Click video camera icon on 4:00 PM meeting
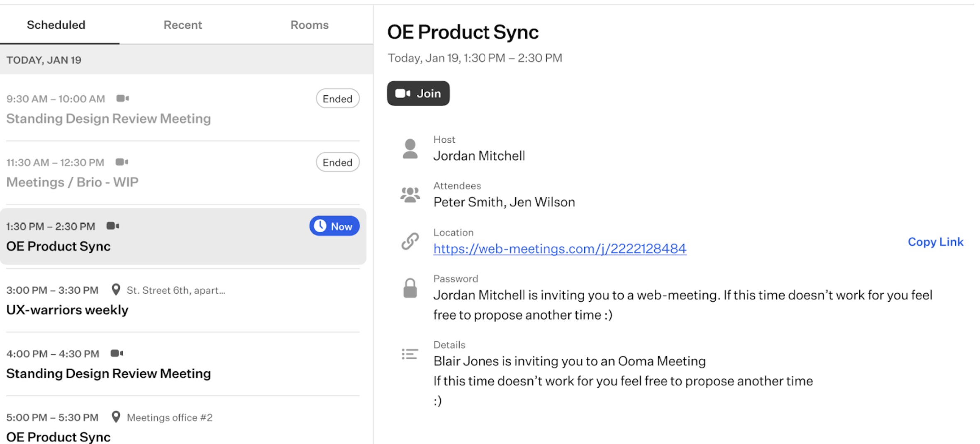 117,353
